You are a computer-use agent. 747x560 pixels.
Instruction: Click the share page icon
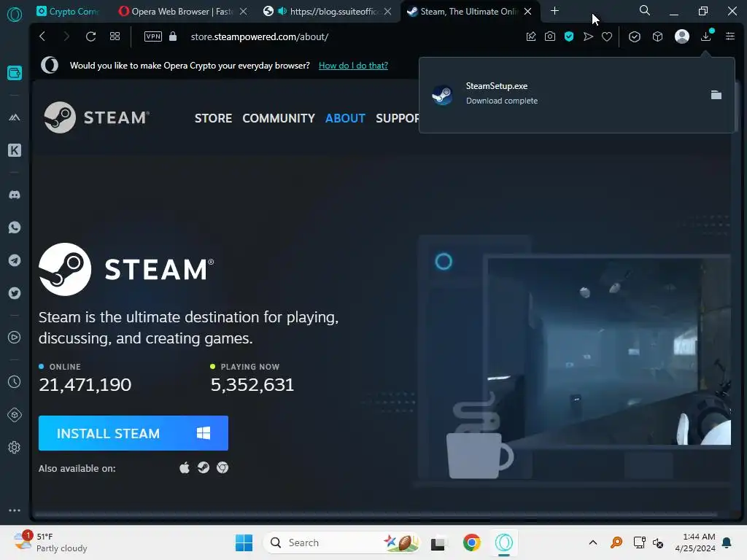tap(531, 36)
